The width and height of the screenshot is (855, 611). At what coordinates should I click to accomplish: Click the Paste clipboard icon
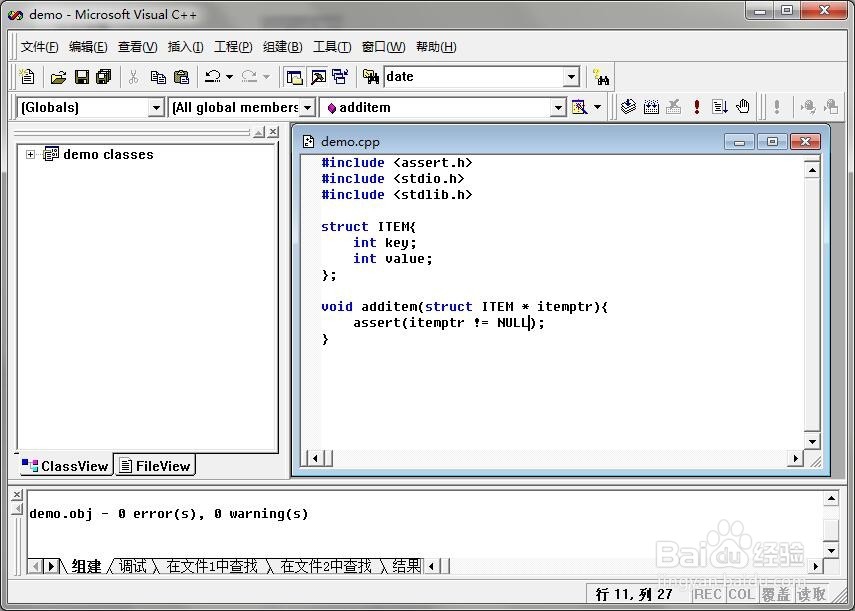tap(181, 77)
